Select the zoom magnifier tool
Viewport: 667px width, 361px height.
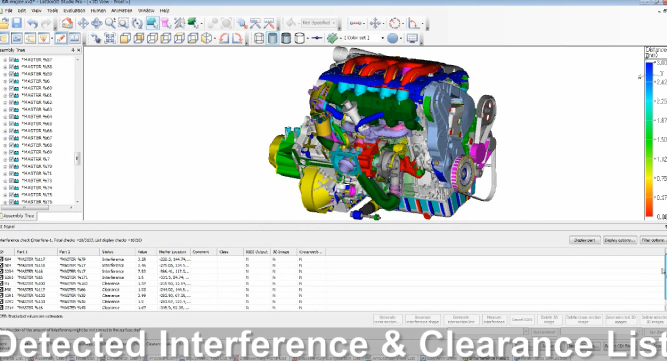tap(110, 23)
